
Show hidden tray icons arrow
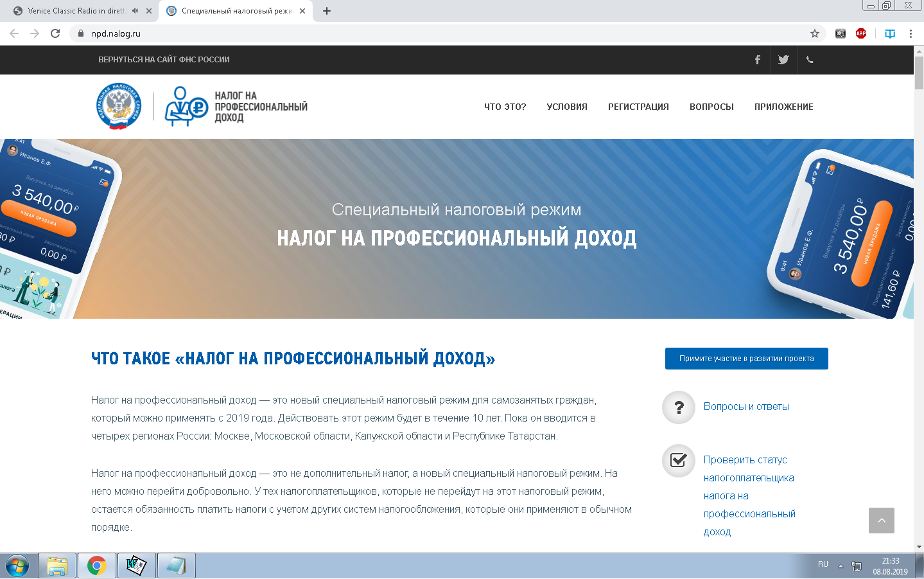click(841, 566)
